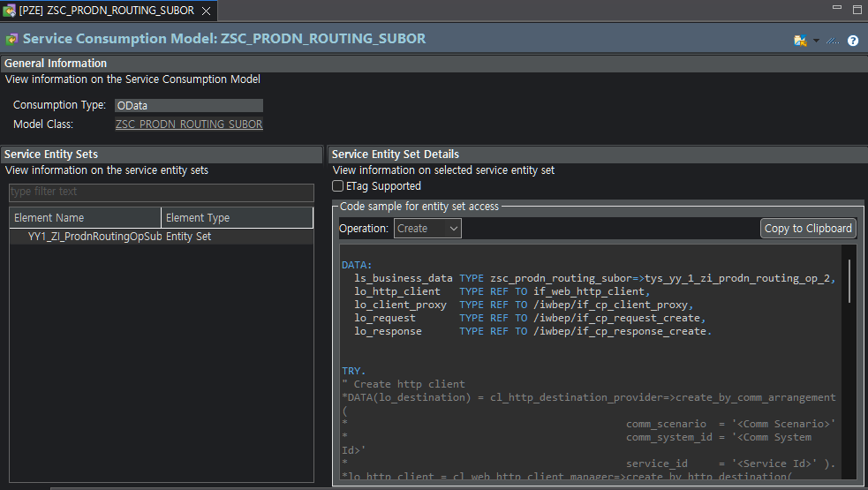This screenshot has width=868, height=490.
Task: Click the OData consumption type field
Action: tap(189, 105)
